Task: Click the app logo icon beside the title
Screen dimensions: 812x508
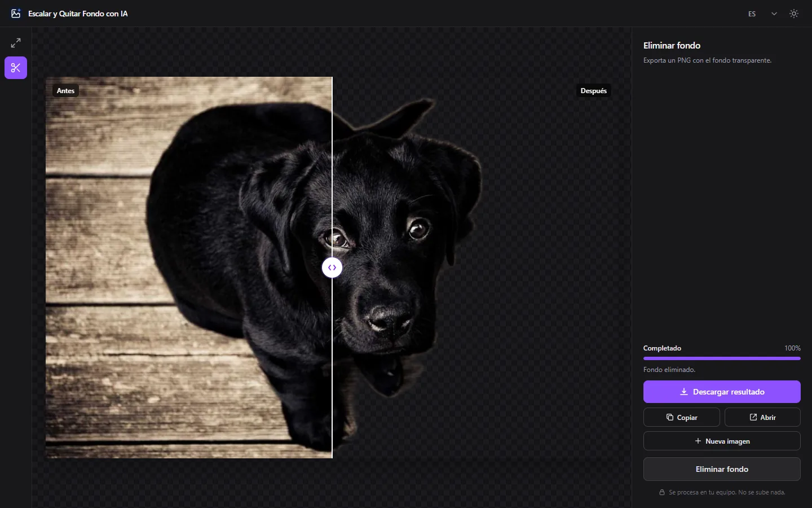Action: point(16,14)
